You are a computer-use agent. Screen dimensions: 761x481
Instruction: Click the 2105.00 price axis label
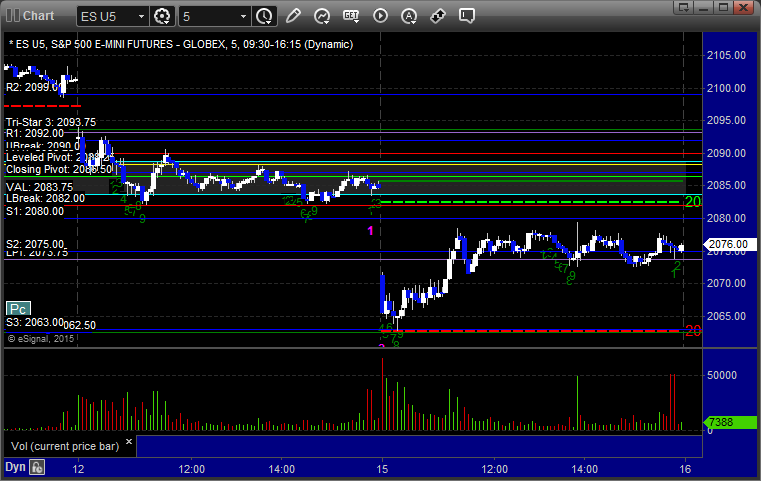coord(726,55)
